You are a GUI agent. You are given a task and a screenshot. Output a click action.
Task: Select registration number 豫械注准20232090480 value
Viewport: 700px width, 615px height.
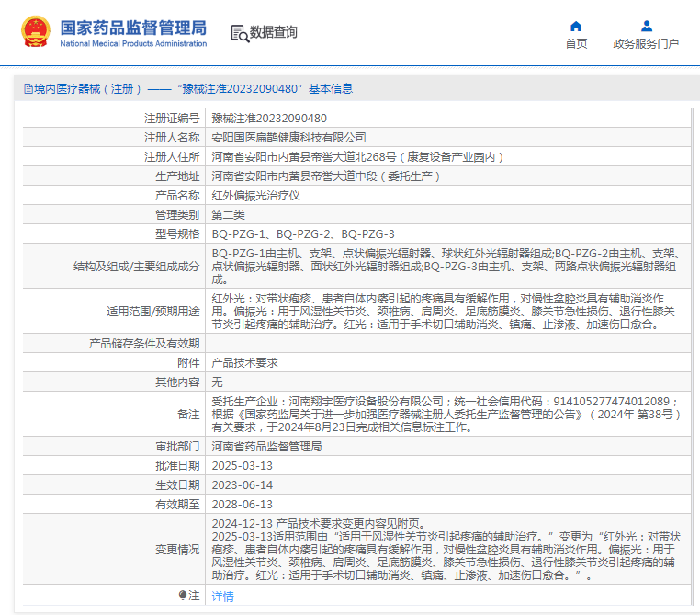(x=269, y=119)
